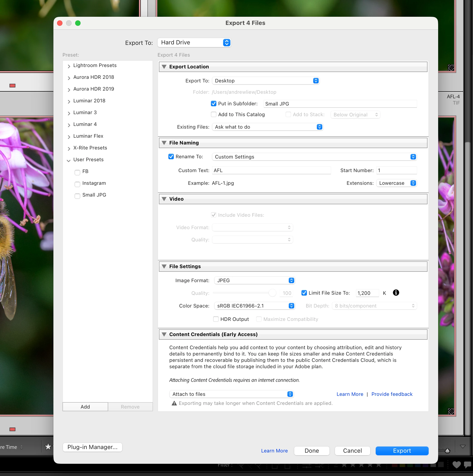Image resolution: width=473 pixels, height=476 pixels.
Task: Expand the Luminar Flex presets
Action: (69, 137)
